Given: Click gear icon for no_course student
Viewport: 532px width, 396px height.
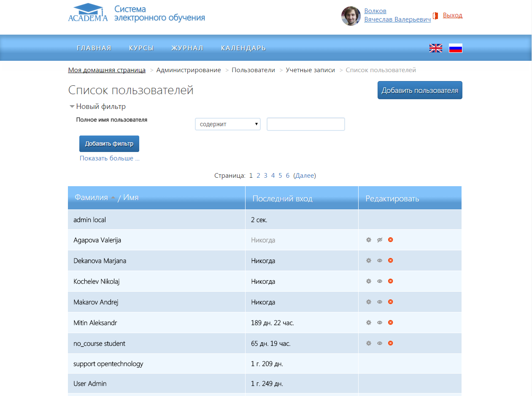Looking at the screenshot, I should click(368, 343).
